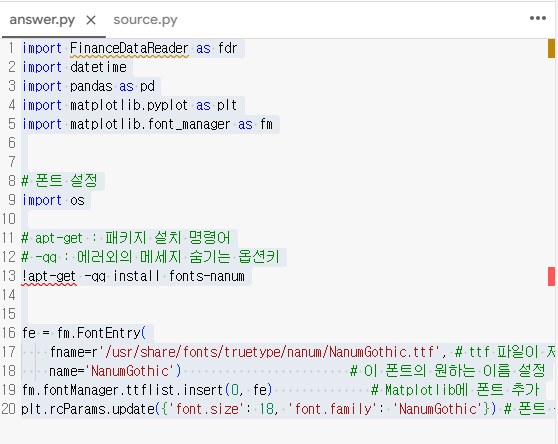
Task: Click line number 1 in the gutter
Action: 11,48
